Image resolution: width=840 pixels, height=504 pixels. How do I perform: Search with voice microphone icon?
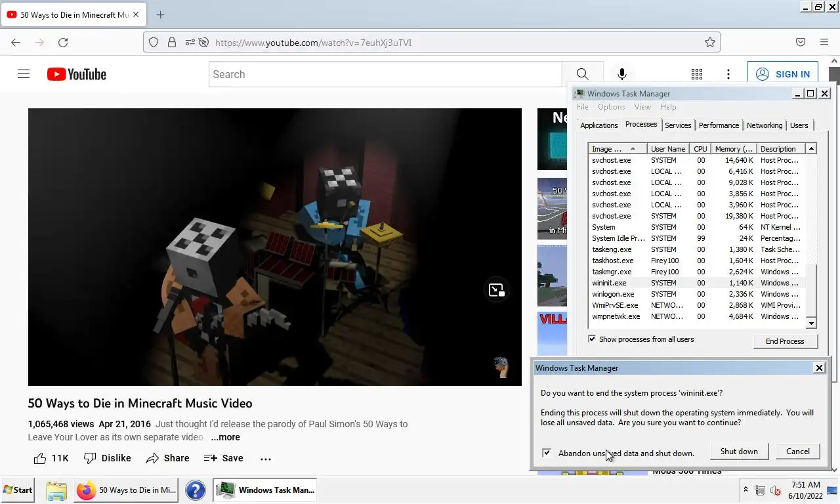click(x=622, y=74)
